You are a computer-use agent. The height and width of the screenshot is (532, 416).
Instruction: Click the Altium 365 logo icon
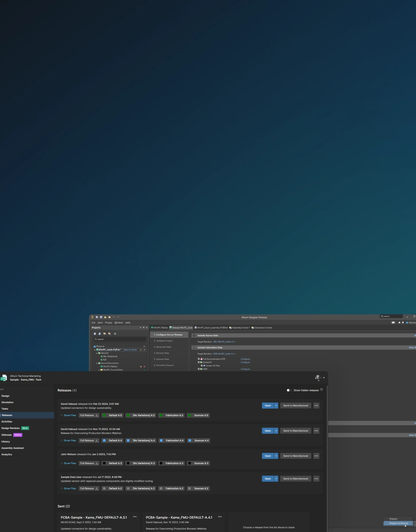[x=4, y=378]
